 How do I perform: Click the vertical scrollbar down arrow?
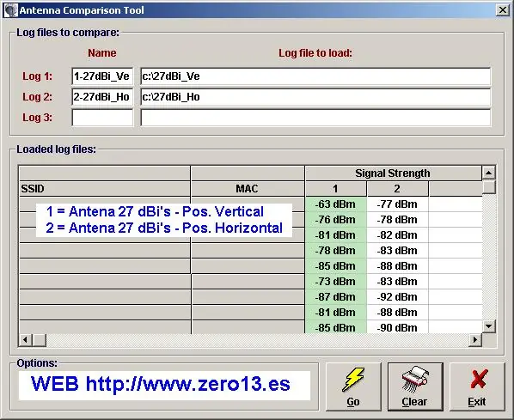pyautogui.click(x=488, y=326)
